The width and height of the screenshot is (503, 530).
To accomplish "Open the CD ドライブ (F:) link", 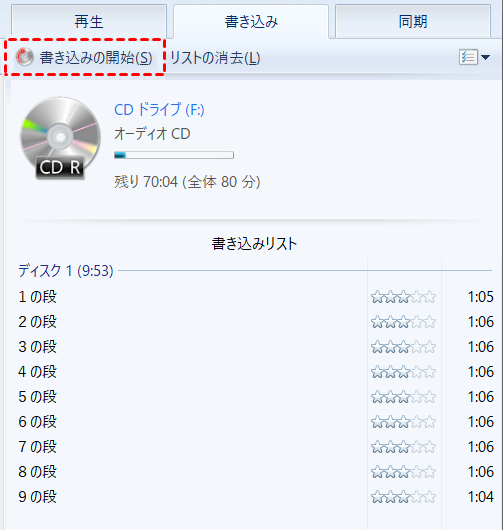I will coord(159,110).
